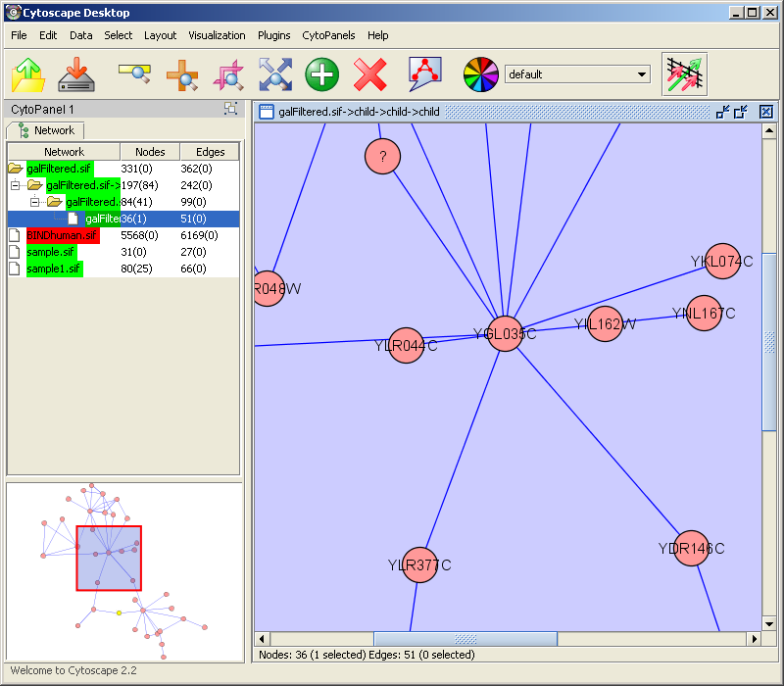Screen dimensions: 784x686
Task: Click the Welcome to Cytoscape 2.2 status message
Action: pyautogui.click(x=73, y=670)
